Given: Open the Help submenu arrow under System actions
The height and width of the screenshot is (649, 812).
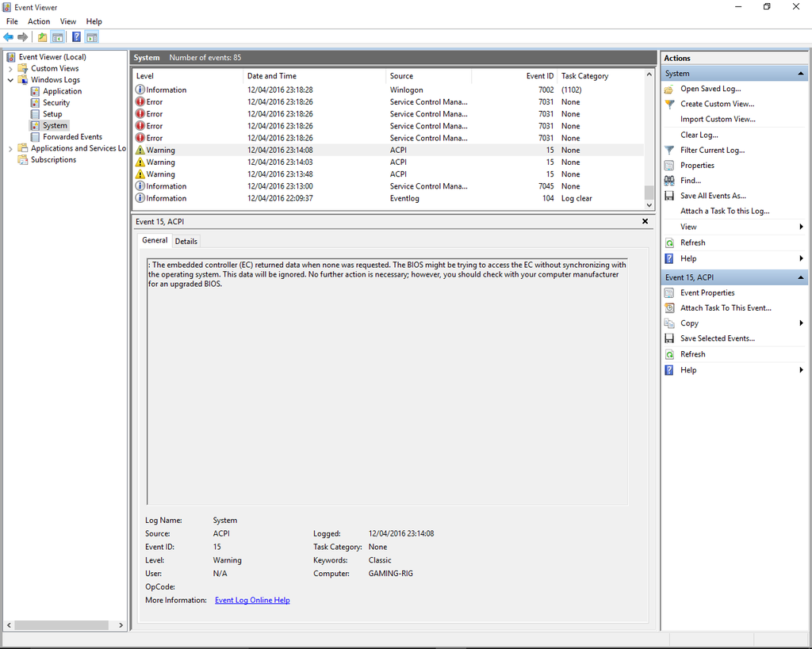Looking at the screenshot, I should [801, 258].
